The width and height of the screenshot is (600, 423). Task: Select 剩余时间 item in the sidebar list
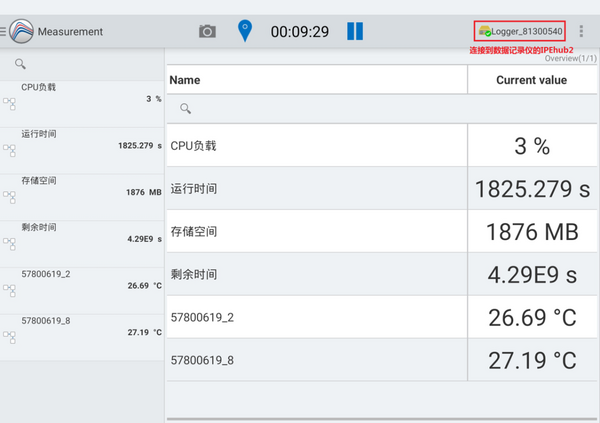pyautogui.click(x=82, y=244)
